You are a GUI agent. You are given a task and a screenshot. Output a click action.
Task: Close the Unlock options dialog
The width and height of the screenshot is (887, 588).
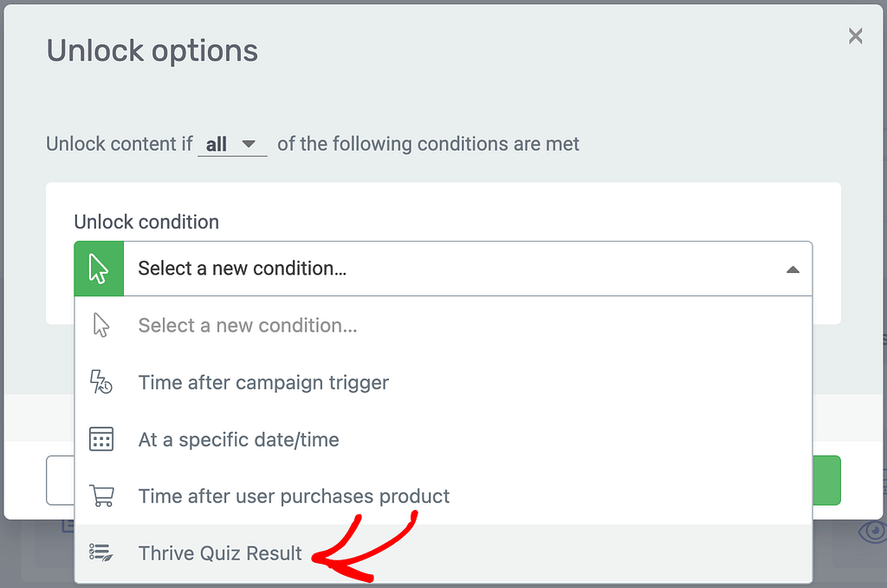pos(855,36)
